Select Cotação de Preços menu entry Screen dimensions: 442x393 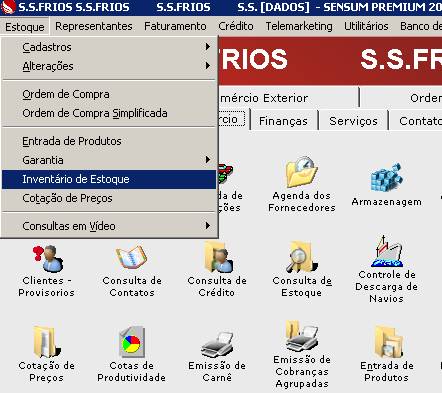click(109, 198)
